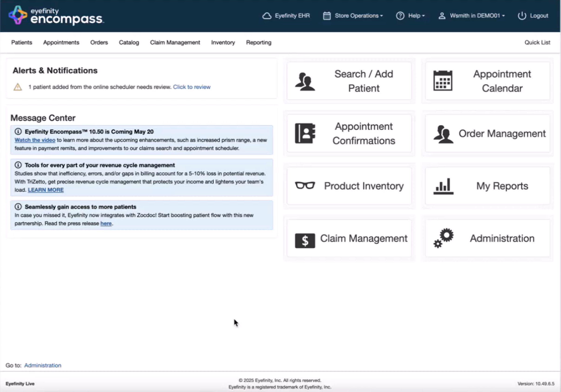Open the Watch the video link

[35, 140]
